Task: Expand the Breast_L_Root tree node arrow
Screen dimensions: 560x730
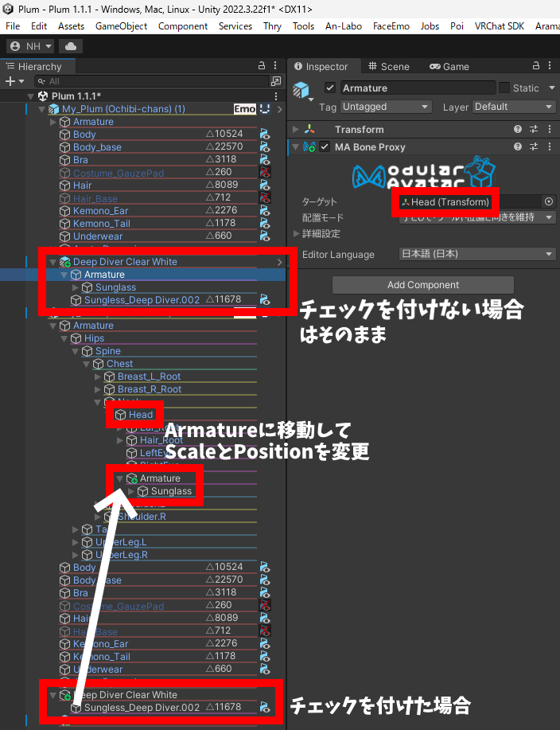Action: [x=98, y=377]
